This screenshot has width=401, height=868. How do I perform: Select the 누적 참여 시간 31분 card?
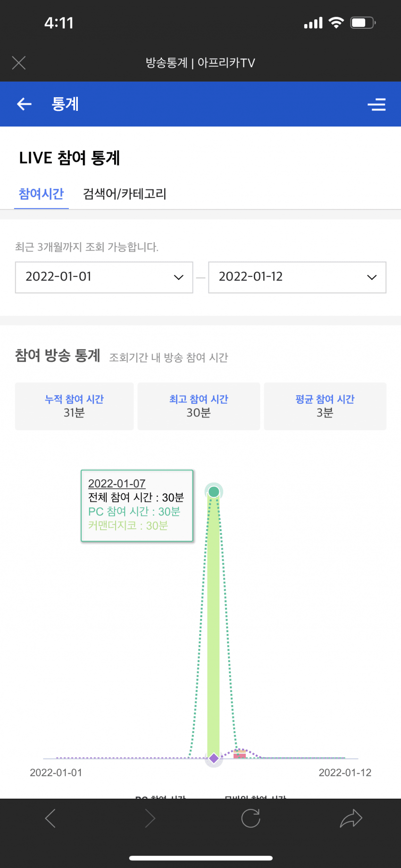tap(75, 406)
